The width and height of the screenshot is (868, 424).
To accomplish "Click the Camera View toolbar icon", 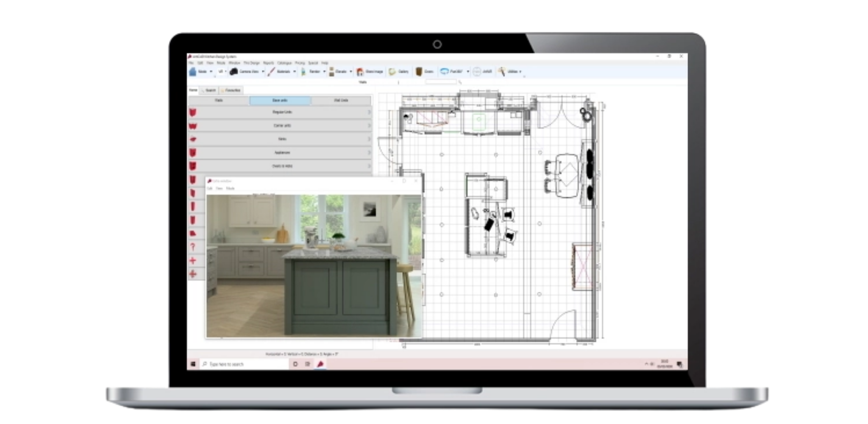I will point(234,72).
